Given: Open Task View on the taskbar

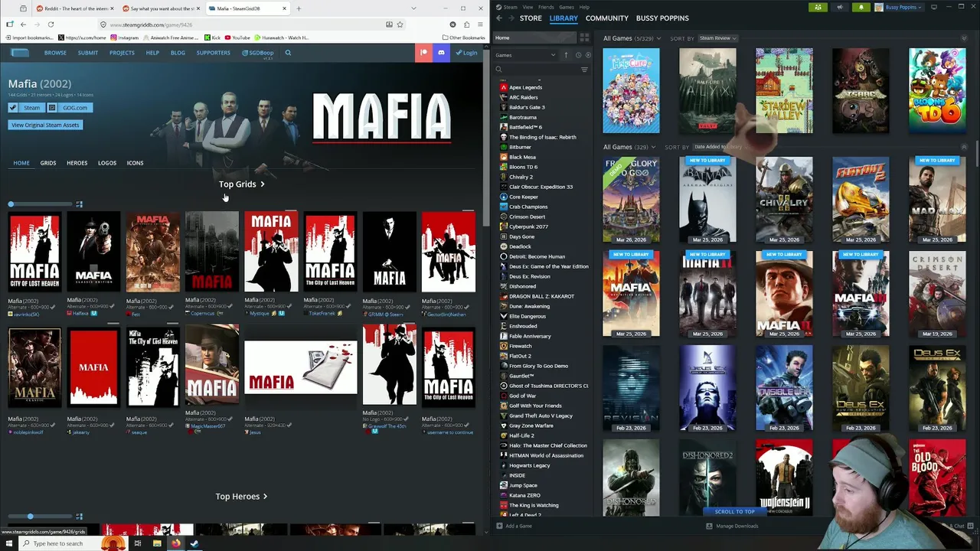Looking at the screenshot, I should coord(137,543).
